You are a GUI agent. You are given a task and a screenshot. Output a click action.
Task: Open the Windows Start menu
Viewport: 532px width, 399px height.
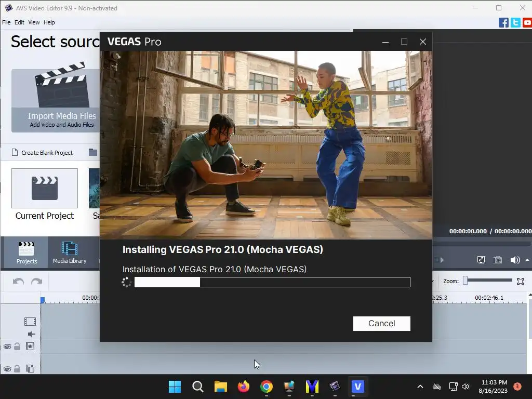175,387
